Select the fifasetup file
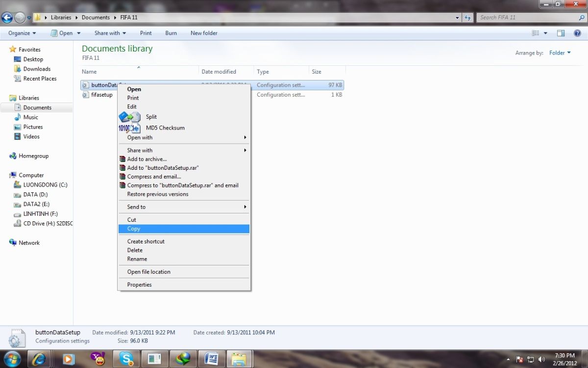The height and width of the screenshot is (368, 588). click(x=101, y=95)
